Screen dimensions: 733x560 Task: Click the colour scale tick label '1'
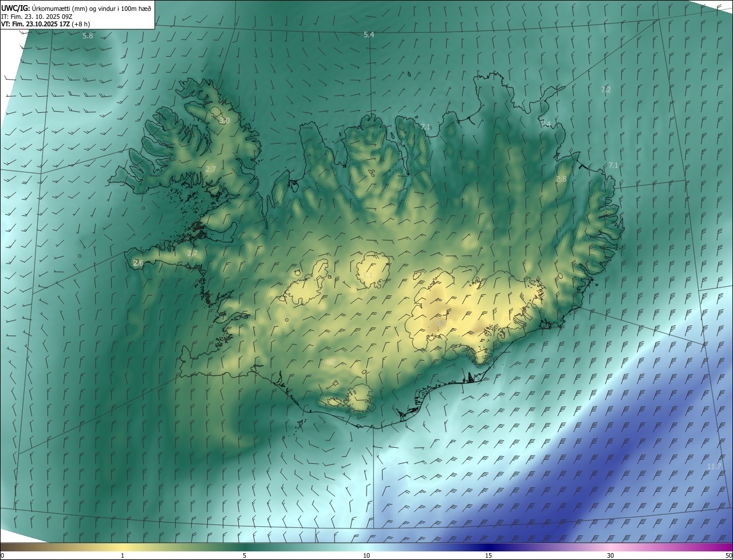click(123, 555)
